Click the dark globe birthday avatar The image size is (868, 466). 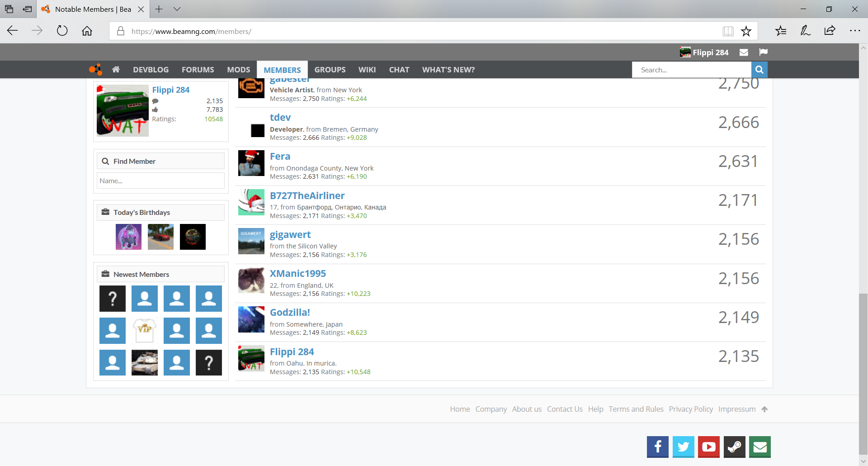(193, 237)
